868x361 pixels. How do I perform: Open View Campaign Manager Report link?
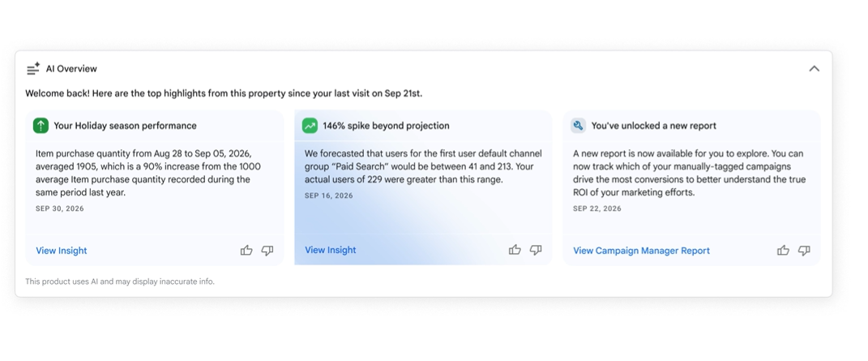(642, 251)
